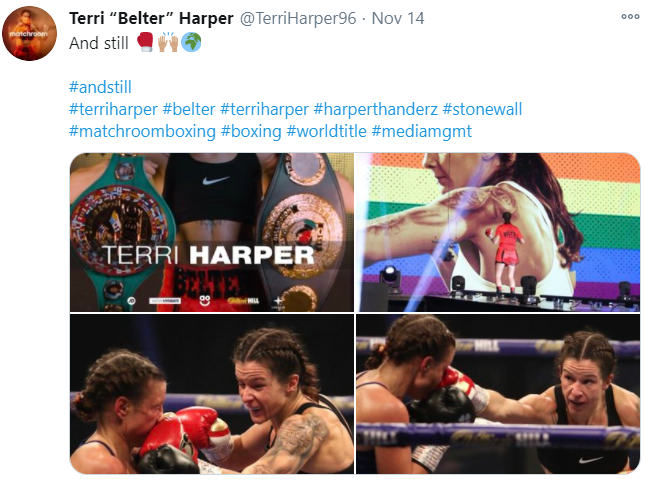This screenshot has width=649, height=484.
Task: Open the Terri Harper belts poster image
Action: 212,232
